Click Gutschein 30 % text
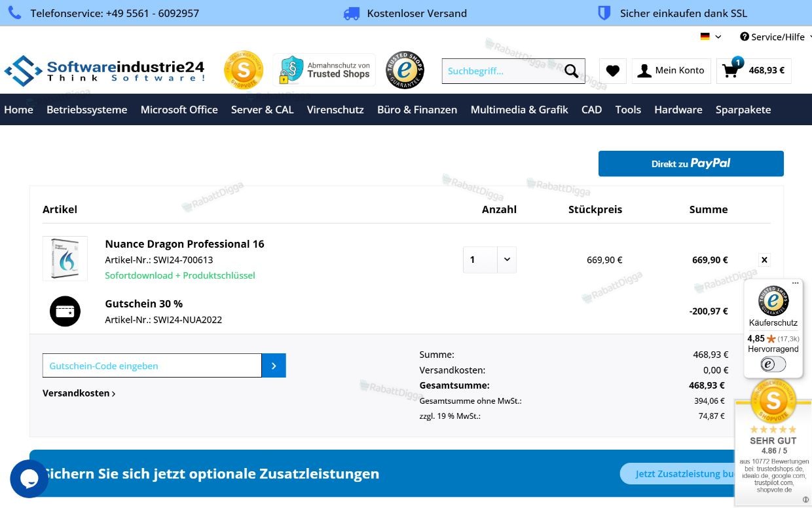812x508 pixels. [144, 303]
